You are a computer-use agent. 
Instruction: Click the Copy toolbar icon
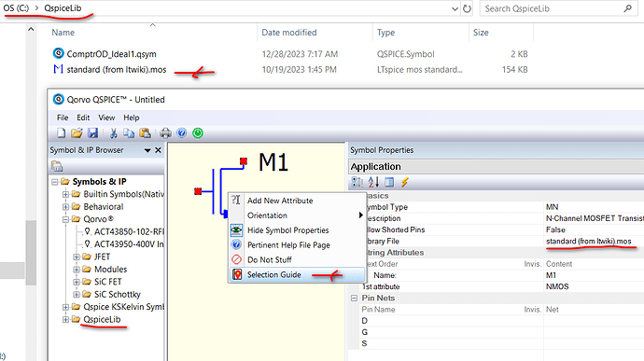click(129, 133)
